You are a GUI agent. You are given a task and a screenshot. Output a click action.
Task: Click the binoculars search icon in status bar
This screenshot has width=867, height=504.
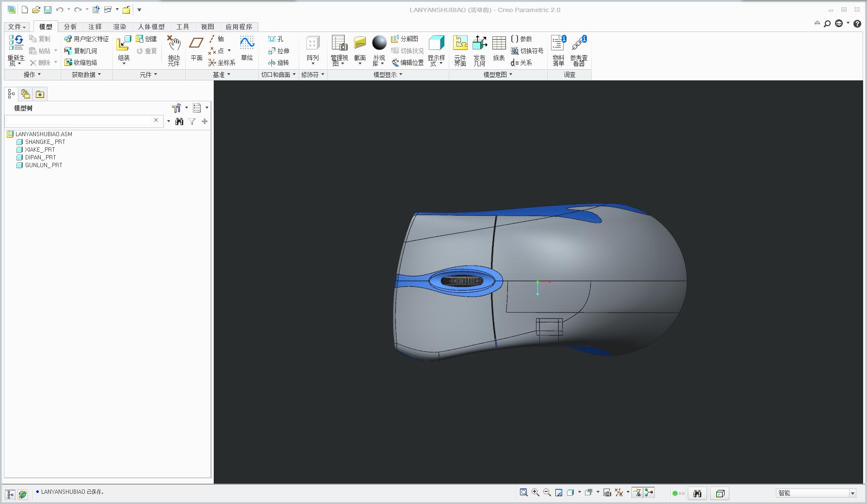[x=697, y=493]
